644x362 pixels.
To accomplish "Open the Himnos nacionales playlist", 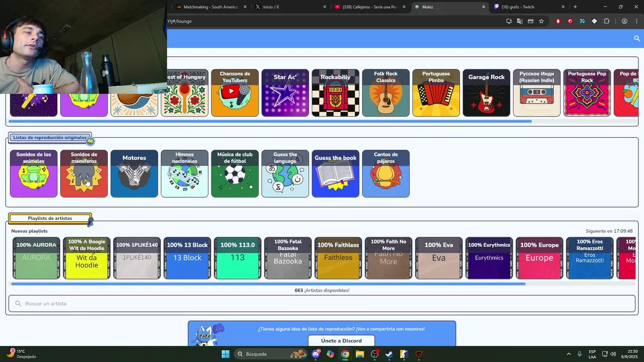I will 185,173.
